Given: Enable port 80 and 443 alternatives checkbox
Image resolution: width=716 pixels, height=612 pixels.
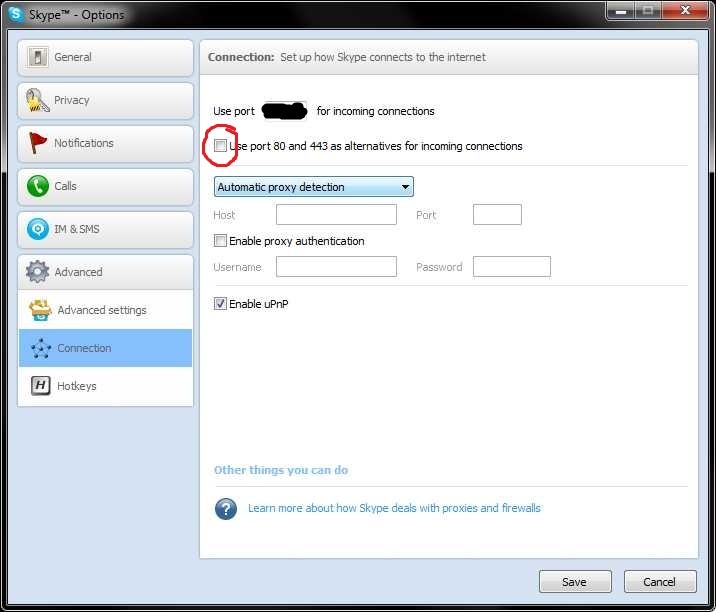Looking at the screenshot, I should point(220,146).
